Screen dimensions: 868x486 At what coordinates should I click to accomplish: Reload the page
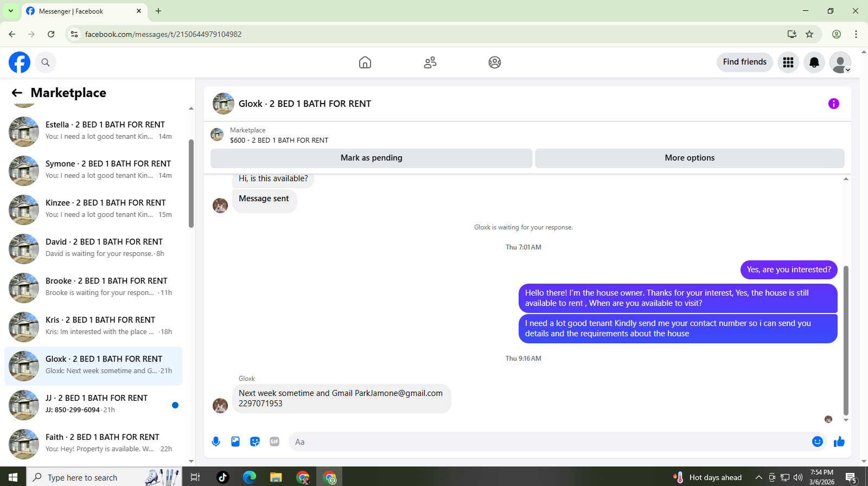51,34
